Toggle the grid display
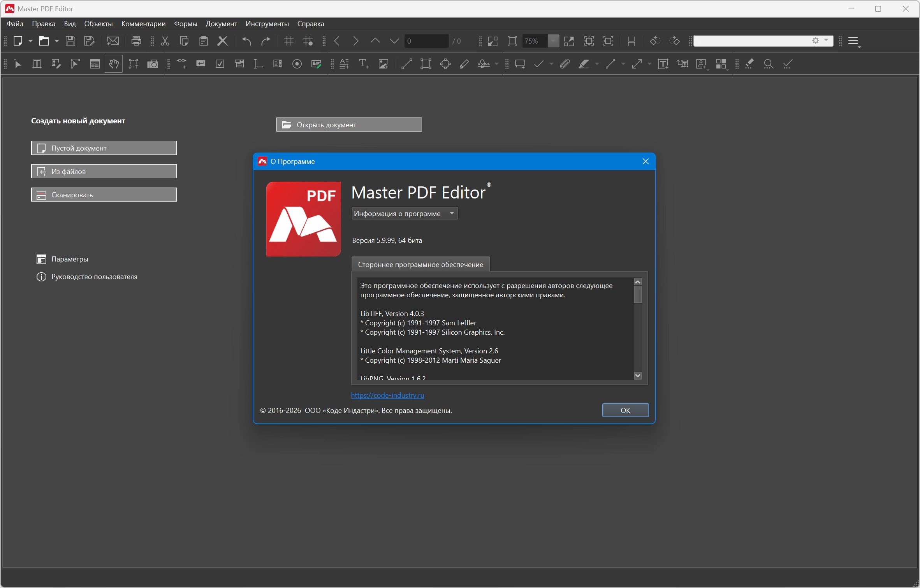The width and height of the screenshot is (920, 588). [289, 41]
